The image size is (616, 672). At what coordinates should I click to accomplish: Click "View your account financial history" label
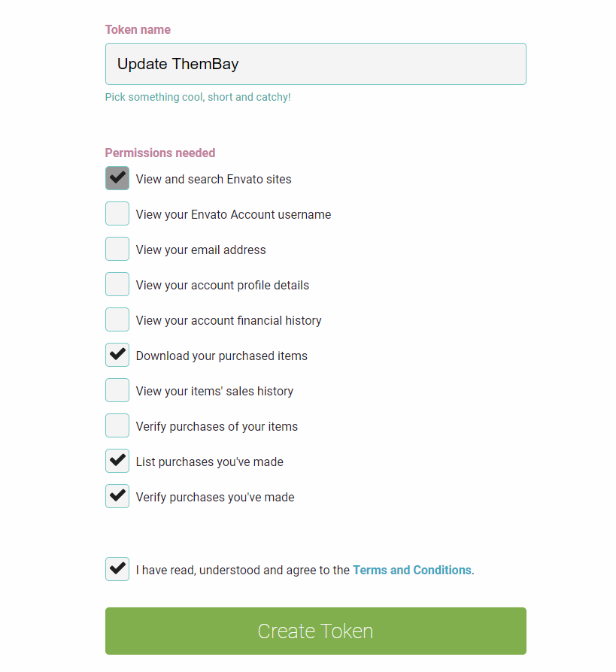click(x=229, y=320)
